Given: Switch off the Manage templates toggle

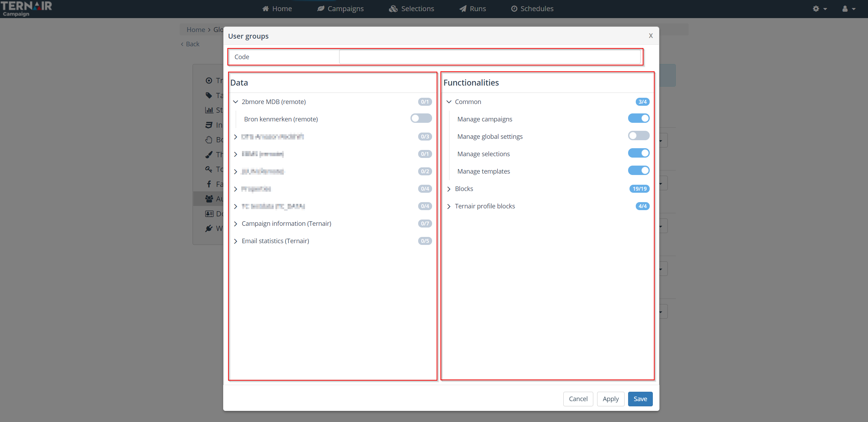Looking at the screenshot, I should coord(639,170).
